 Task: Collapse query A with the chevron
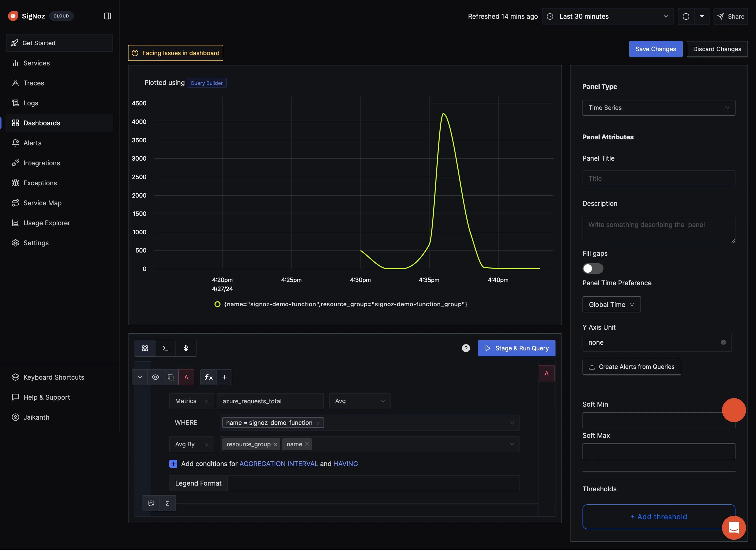(x=140, y=377)
